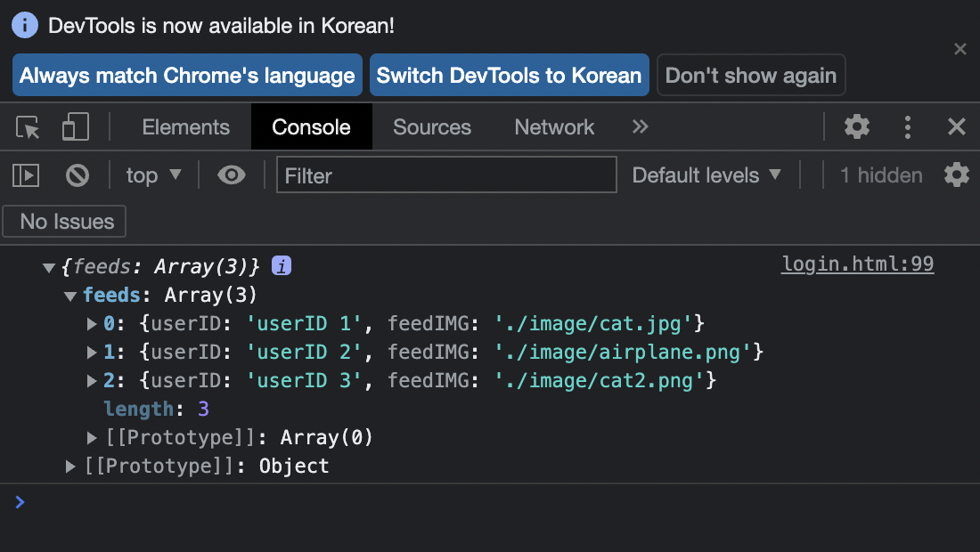Clear the console output
Image resolution: width=980 pixels, height=552 pixels.
coord(78,175)
